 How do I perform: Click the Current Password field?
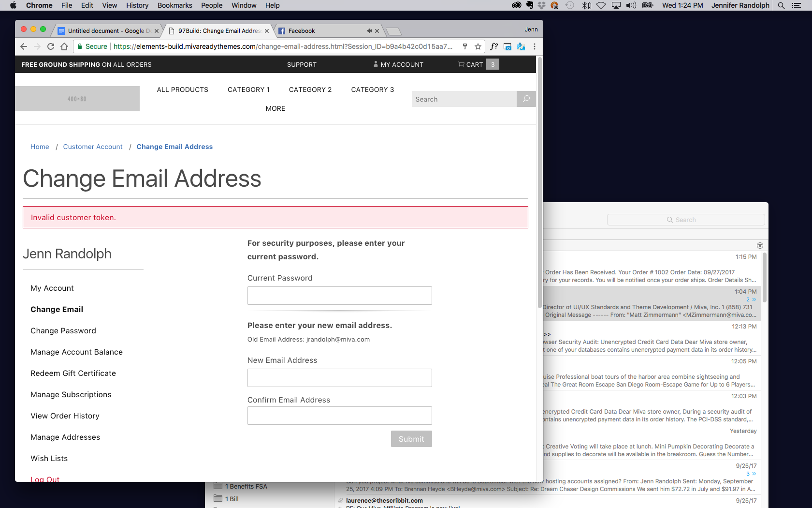[340, 296]
